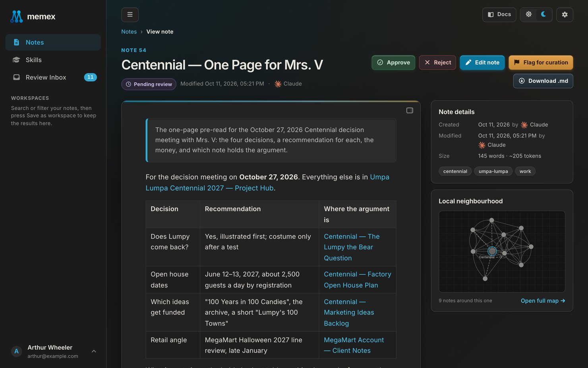Open the Docs button
The height and width of the screenshot is (368, 588).
pos(499,15)
